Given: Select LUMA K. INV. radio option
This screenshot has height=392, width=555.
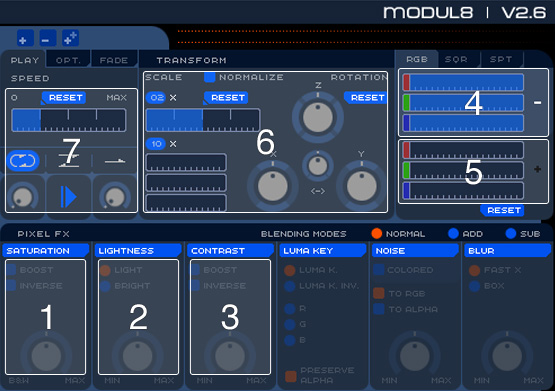Looking at the screenshot, I should click(x=290, y=286).
